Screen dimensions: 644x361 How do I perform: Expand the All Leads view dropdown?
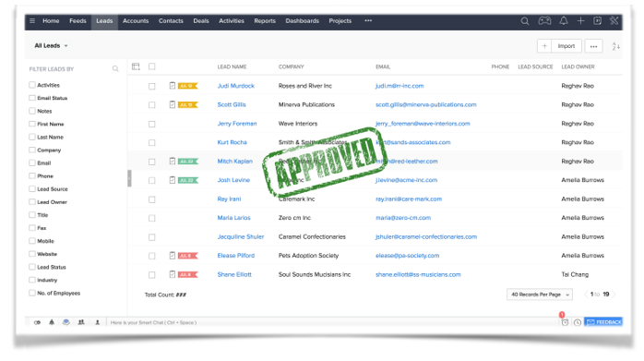(51, 45)
